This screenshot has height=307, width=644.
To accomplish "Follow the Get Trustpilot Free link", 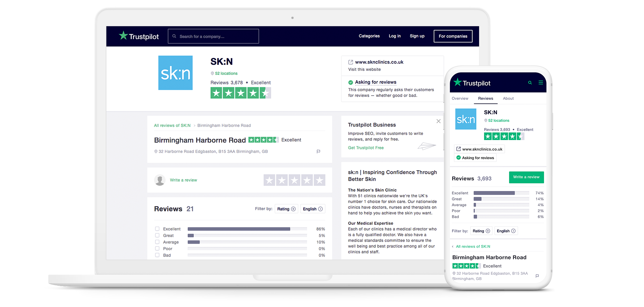I will [x=366, y=148].
